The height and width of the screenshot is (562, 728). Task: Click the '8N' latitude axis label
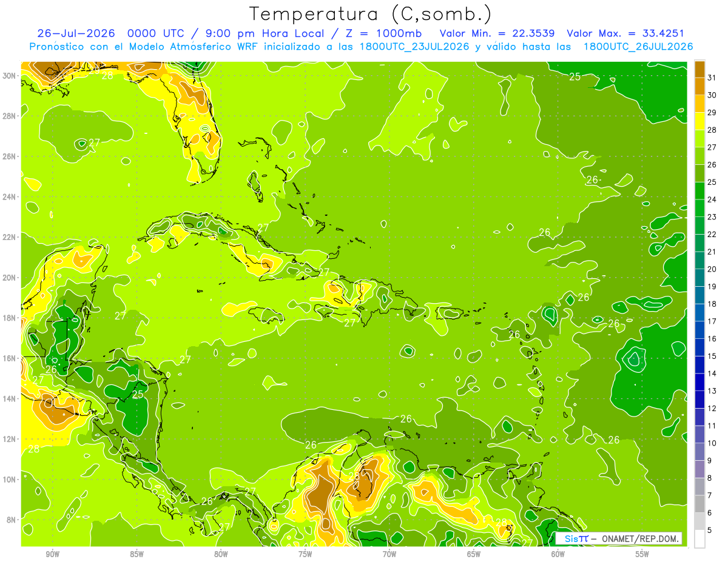coord(12,520)
